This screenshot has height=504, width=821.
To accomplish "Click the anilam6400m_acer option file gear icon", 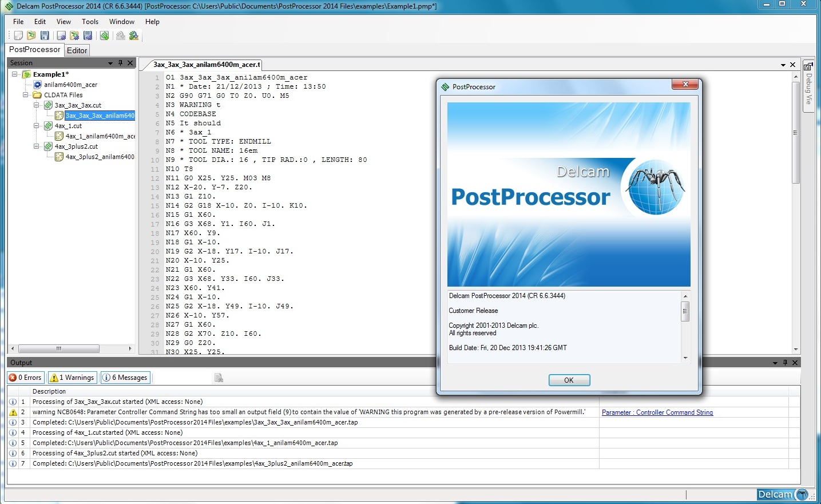I will tap(38, 85).
